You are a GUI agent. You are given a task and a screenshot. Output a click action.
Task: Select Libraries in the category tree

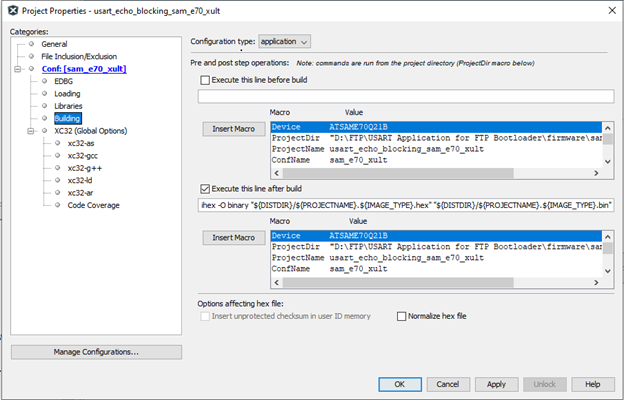tap(68, 106)
